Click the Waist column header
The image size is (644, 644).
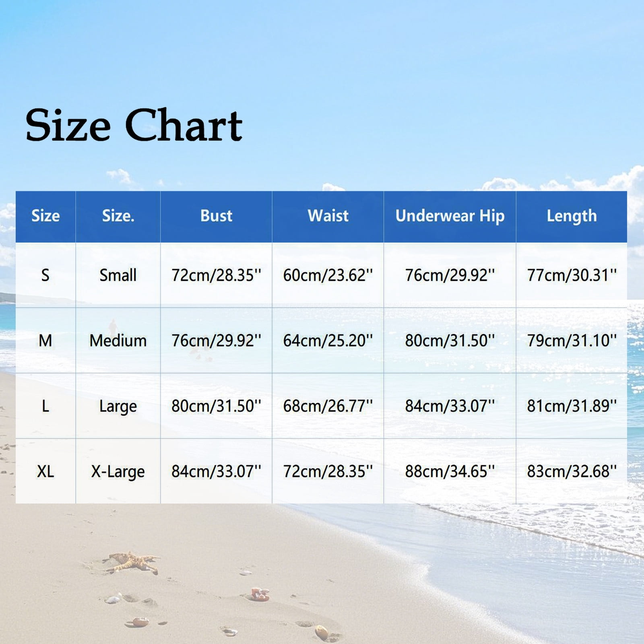click(x=328, y=216)
